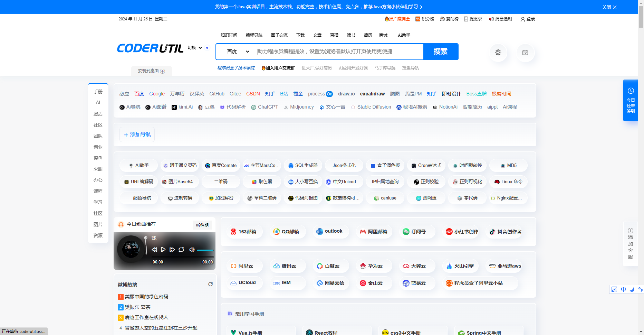Click the blue 搜索 button
The height and width of the screenshot is (335, 644).
point(441,52)
